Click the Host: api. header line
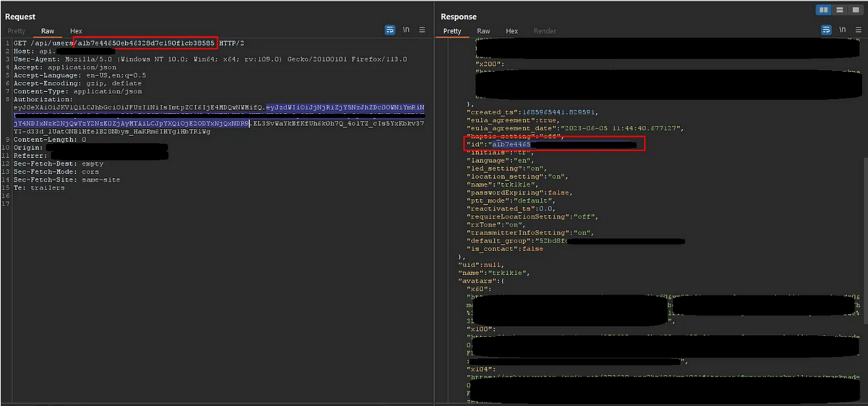Viewport: 868px width, 406px height. (x=65, y=51)
